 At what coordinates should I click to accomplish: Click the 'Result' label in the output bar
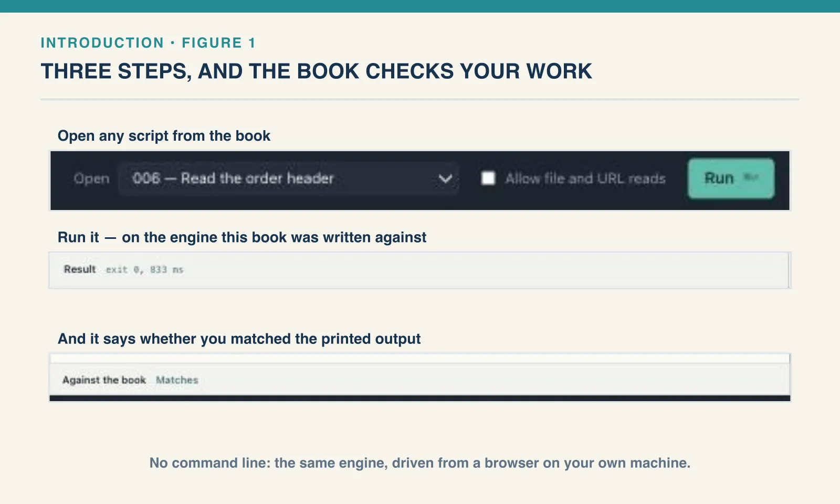[x=80, y=269]
